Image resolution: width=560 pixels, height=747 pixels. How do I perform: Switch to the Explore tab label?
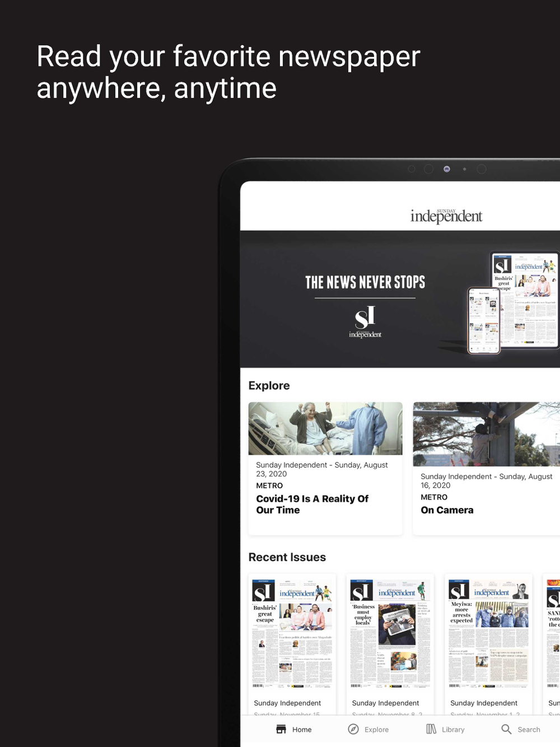coord(376,730)
